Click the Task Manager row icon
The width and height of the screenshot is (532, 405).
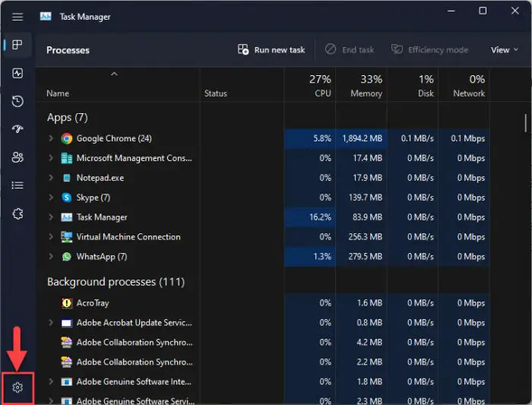(x=67, y=217)
